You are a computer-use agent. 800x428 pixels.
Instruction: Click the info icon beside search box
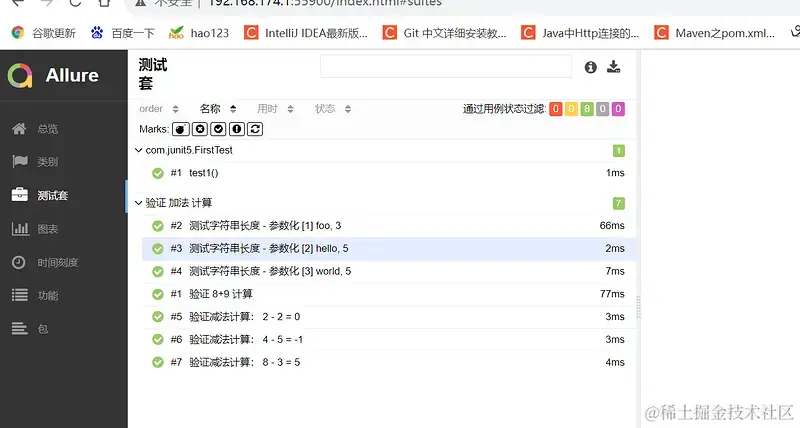(590, 67)
